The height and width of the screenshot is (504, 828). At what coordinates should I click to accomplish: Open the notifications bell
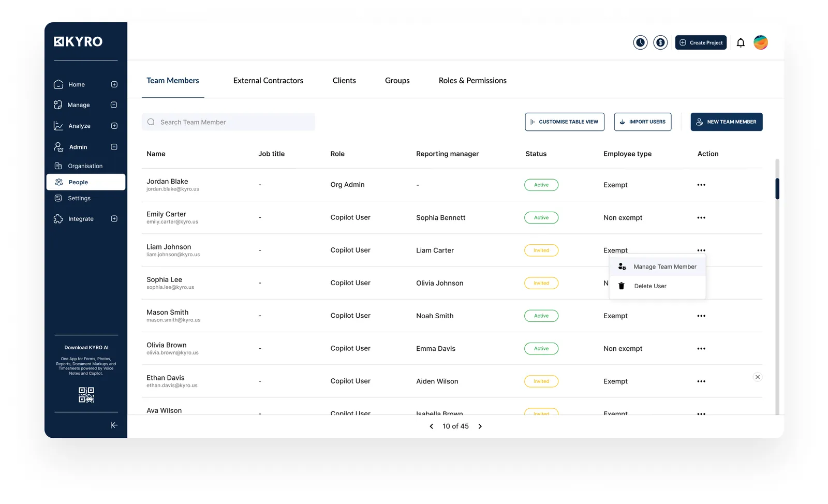coord(741,43)
